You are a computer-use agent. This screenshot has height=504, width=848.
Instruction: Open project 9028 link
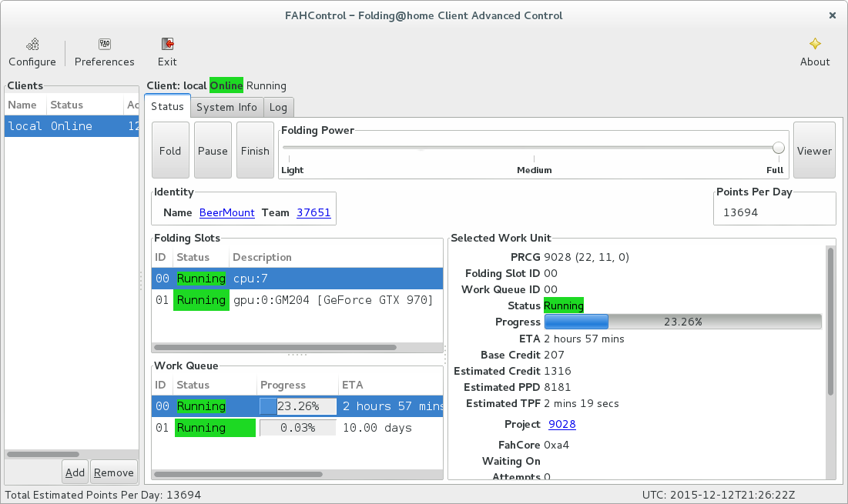click(x=562, y=424)
